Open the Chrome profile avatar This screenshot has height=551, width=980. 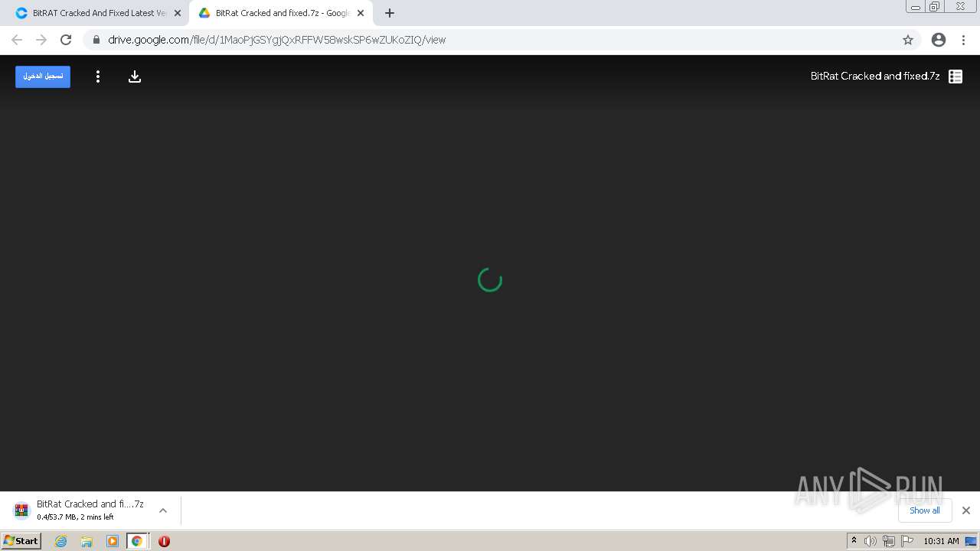939,40
